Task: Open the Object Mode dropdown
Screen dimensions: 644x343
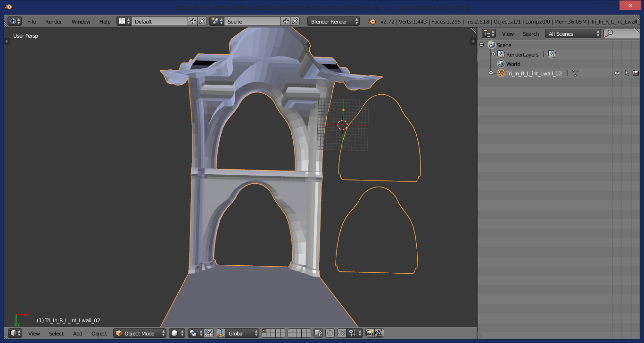Action: (x=140, y=333)
